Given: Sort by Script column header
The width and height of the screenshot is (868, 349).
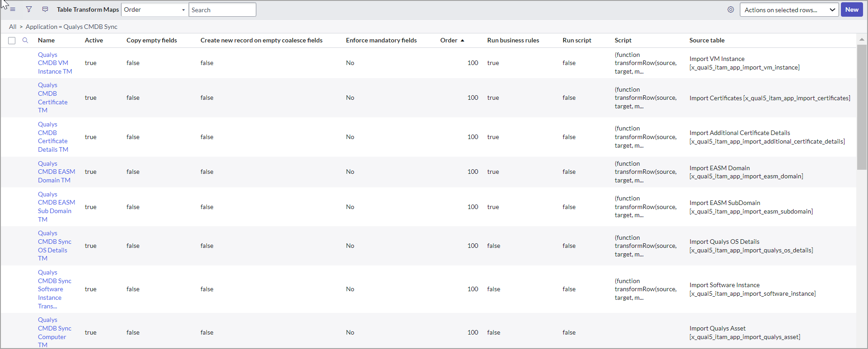Looking at the screenshot, I should (x=623, y=40).
